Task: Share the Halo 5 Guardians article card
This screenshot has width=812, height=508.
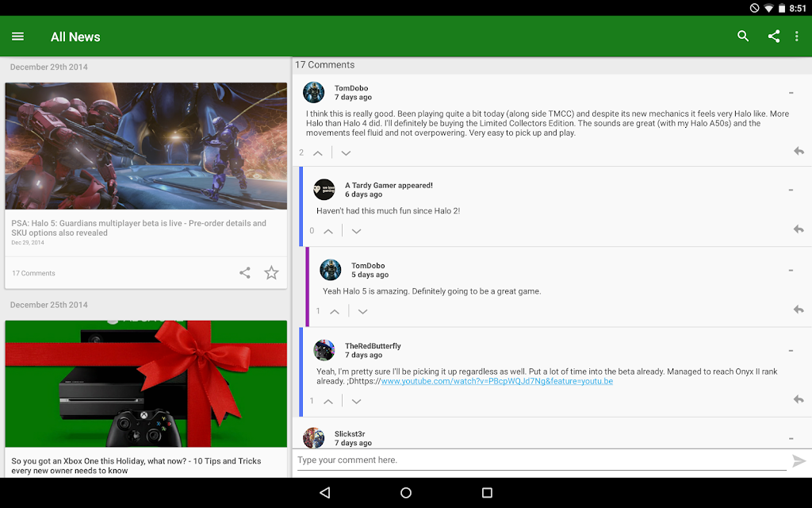Action: [245, 273]
